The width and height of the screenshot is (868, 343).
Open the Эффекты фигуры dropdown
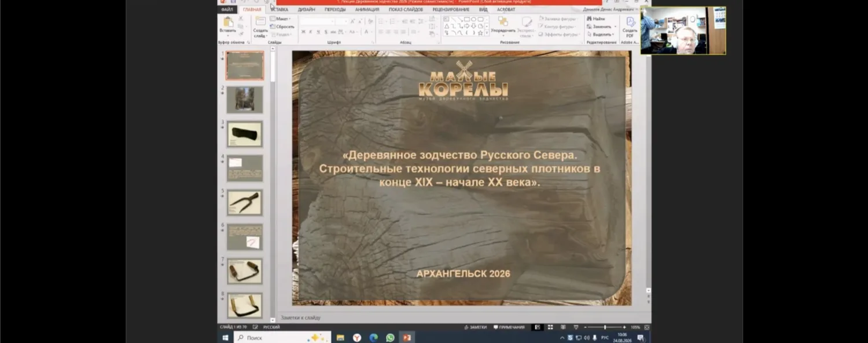point(559,34)
